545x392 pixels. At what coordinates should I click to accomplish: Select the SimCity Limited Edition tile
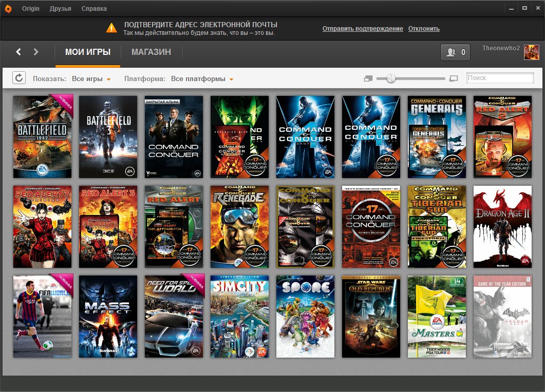239,317
